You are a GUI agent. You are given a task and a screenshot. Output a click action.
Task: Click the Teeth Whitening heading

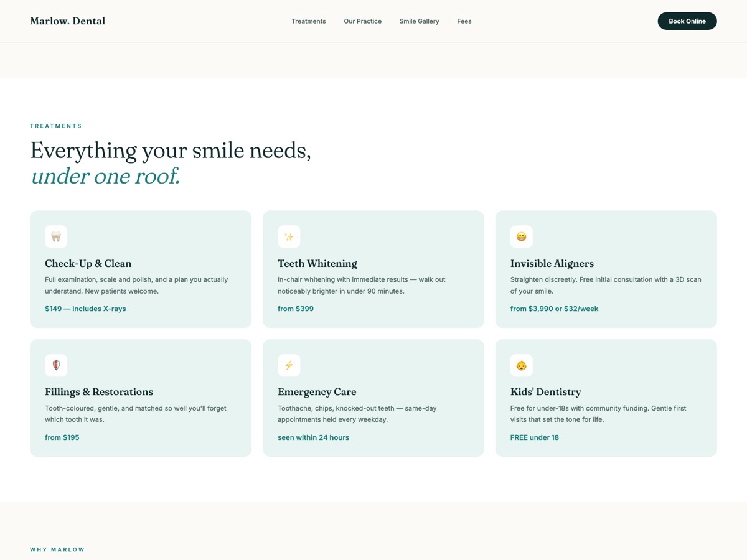[x=317, y=263]
